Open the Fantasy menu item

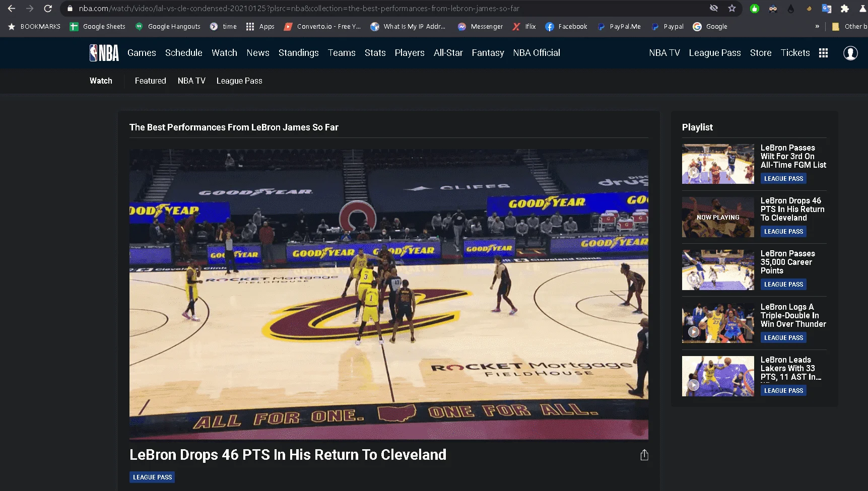[x=488, y=53]
